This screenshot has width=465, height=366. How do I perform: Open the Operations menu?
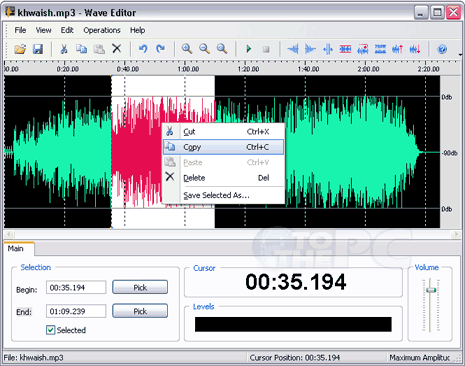tap(102, 30)
